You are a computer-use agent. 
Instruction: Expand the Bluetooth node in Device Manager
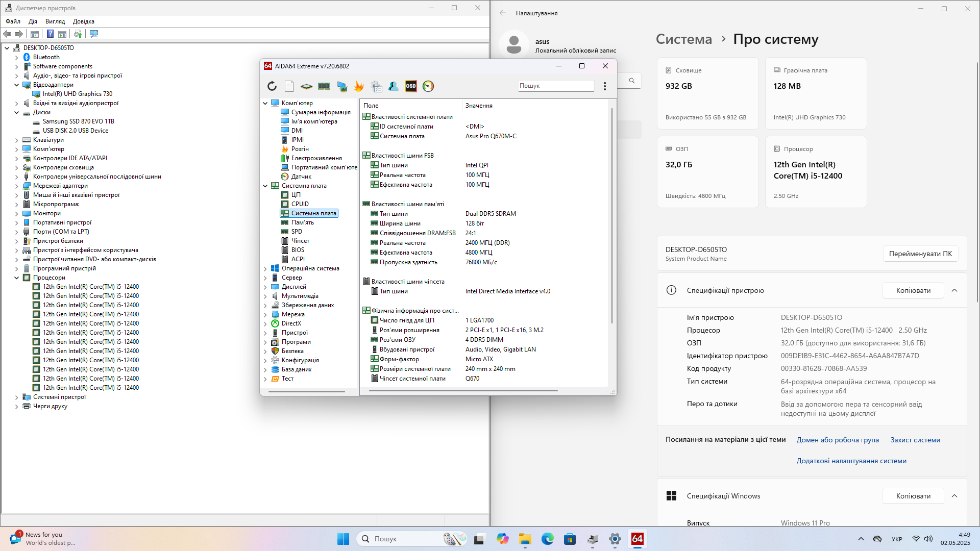[x=16, y=58]
